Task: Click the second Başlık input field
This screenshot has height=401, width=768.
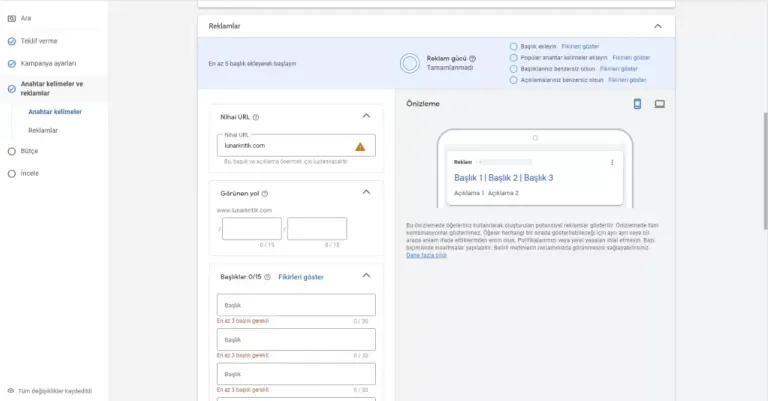Action: coord(296,339)
